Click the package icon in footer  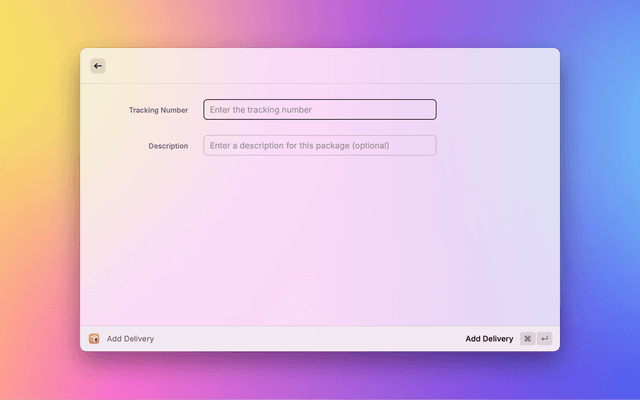coord(94,339)
